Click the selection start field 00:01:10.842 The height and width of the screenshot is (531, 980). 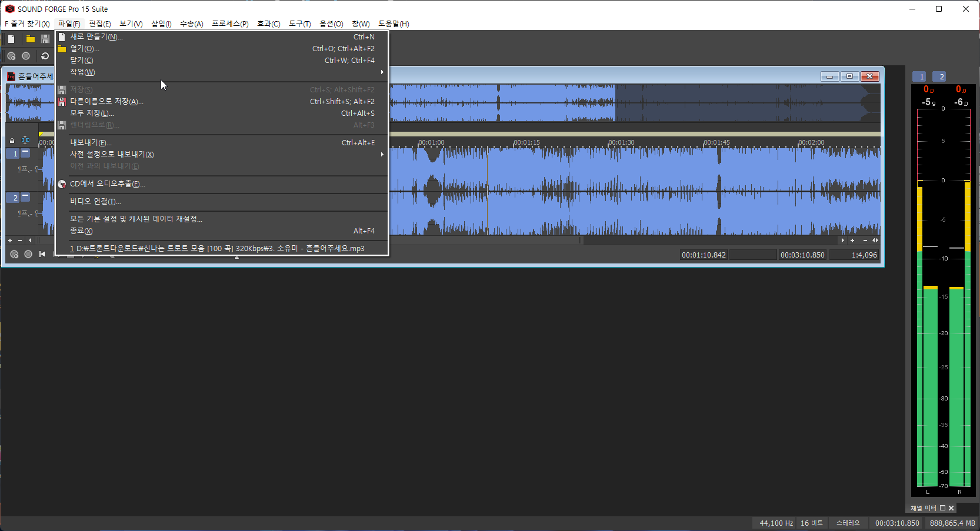pos(704,255)
